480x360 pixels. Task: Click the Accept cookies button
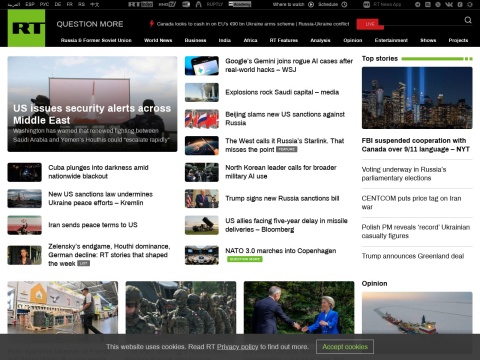pos(345,347)
